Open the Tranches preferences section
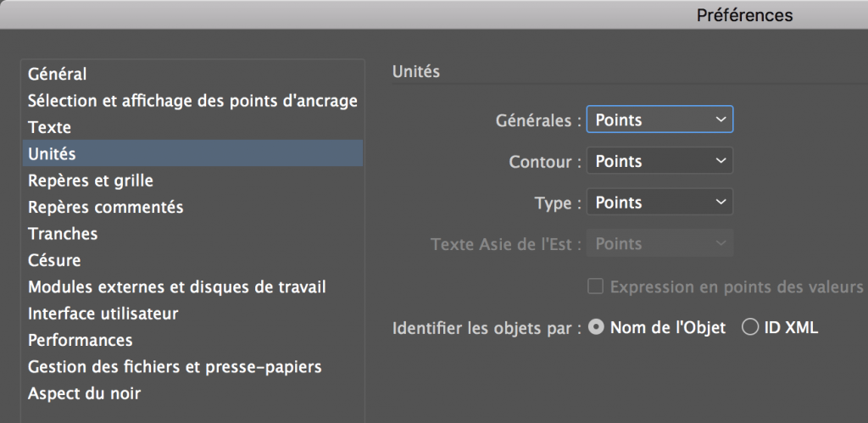 (63, 233)
